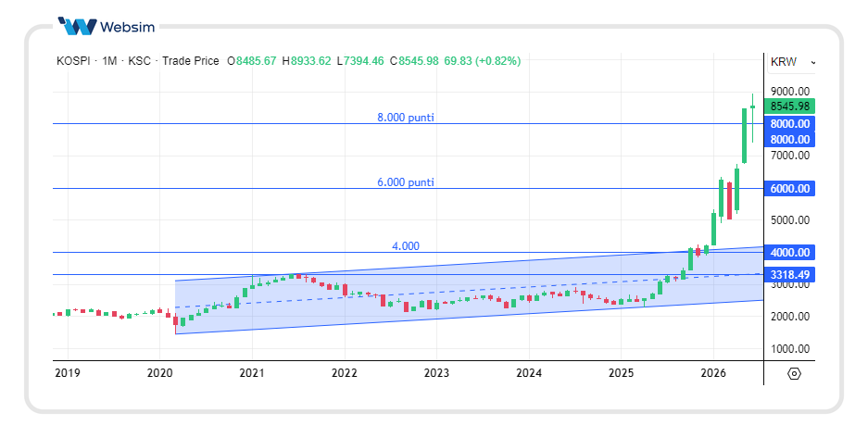Click the Trade Price label
Screen dimensions: 868x438
[x=191, y=61]
